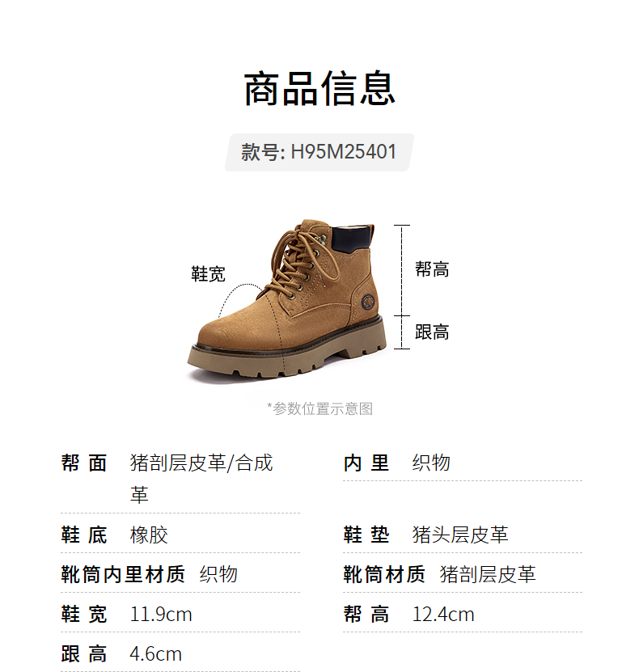Screen dimensions: 639x672
Task: Click the navy collar patch on boot
Action: (351, 238)
